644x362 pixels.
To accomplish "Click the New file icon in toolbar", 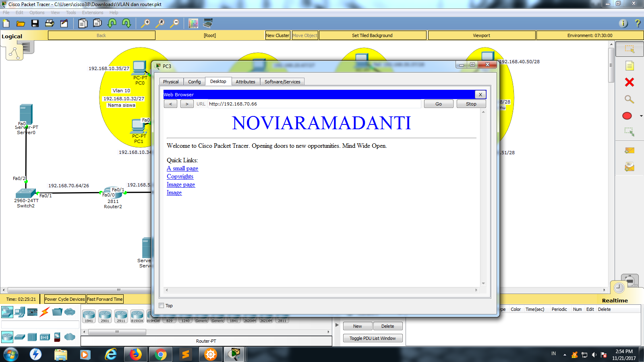I will point(6,23).
